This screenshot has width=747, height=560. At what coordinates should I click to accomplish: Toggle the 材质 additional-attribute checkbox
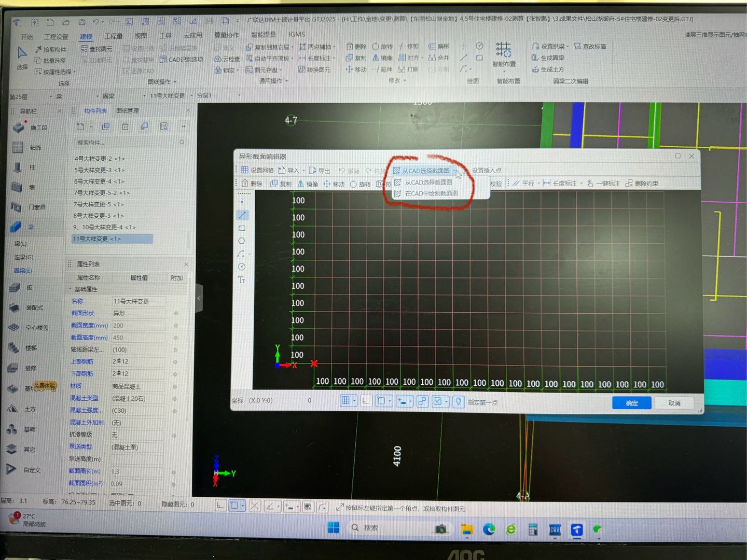coord(175,387)
